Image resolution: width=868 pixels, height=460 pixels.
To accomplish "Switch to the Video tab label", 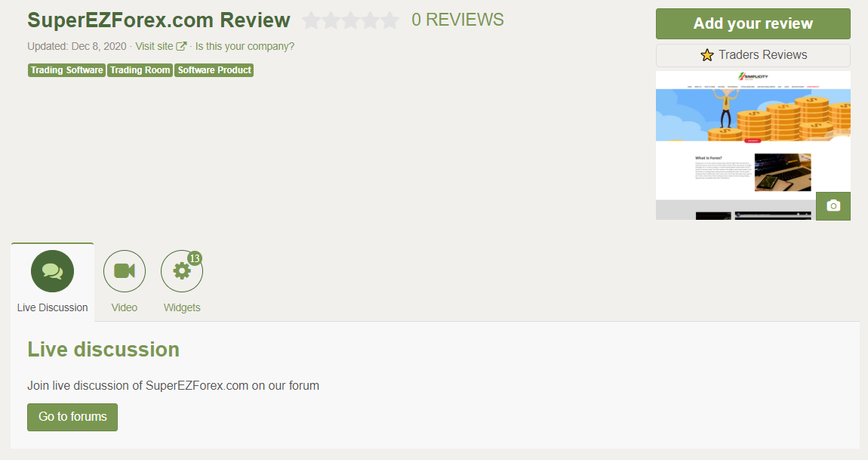I will click(124, 307).
